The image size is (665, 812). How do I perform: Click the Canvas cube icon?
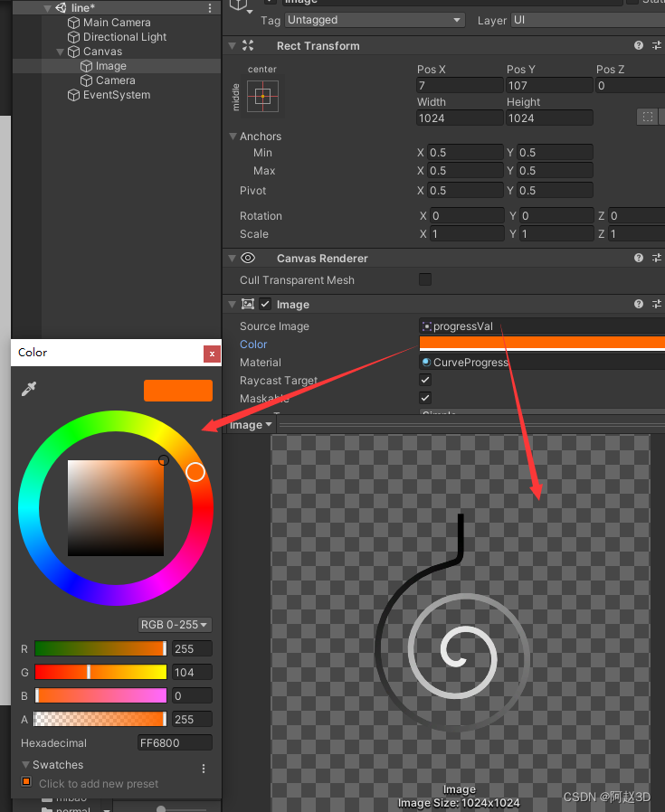click(73, 52)
